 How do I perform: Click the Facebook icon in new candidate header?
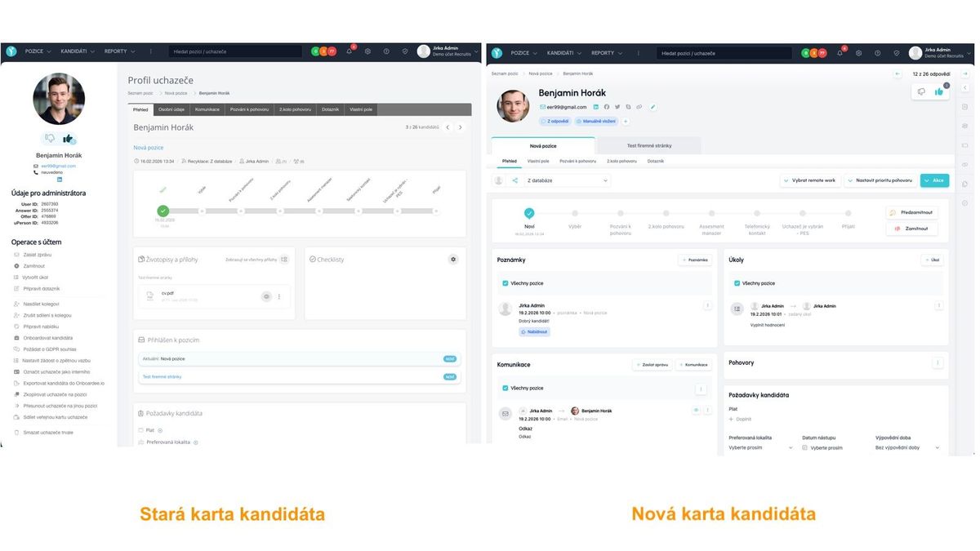(607, 107)
